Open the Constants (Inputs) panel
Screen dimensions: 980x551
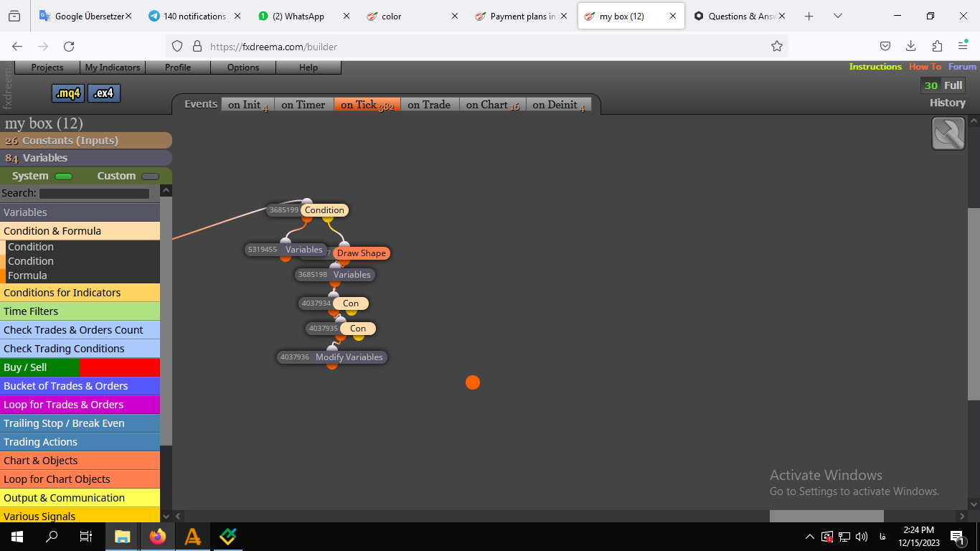[x=86, y=141]
